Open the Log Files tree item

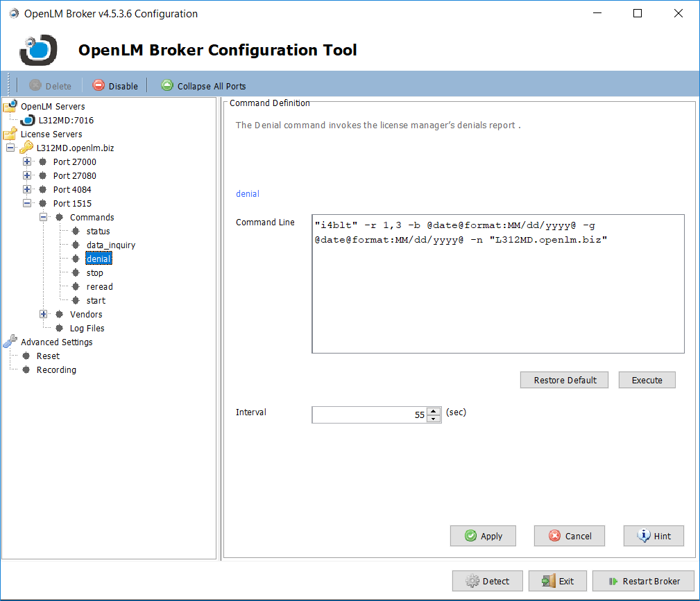(87, 328)
